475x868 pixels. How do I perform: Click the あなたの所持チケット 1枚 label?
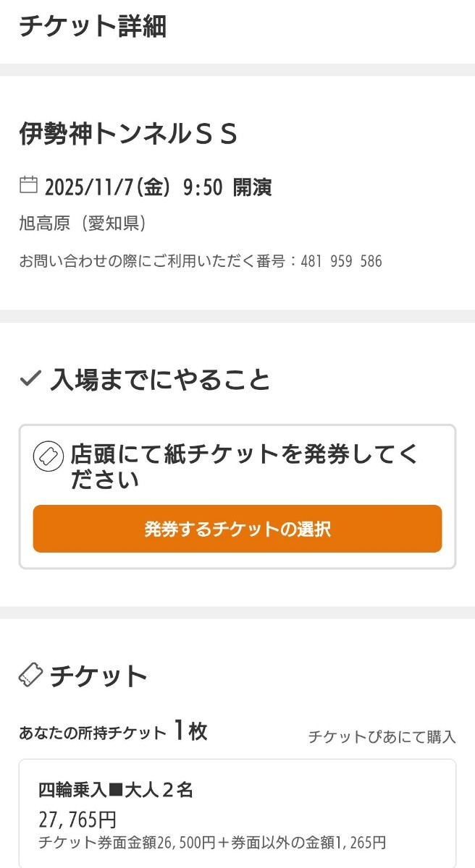coord(113,732)
